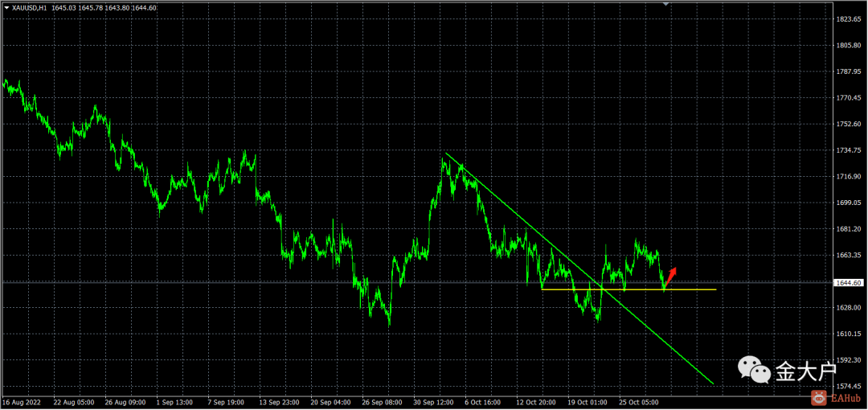Click the 26 Sep 08:00 time label
Screen dimensions: 868x410
[x=383, y=402]
